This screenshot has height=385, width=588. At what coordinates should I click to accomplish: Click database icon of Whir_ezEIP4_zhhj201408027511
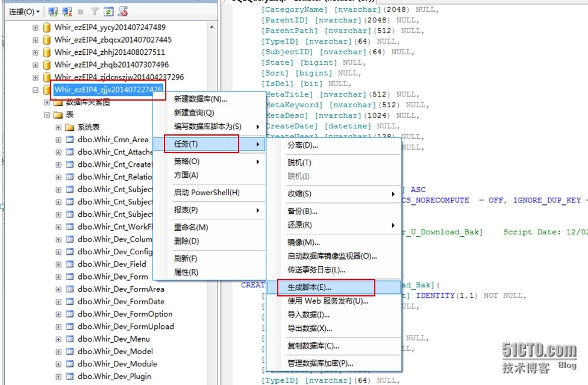click(x=46, y=52)
